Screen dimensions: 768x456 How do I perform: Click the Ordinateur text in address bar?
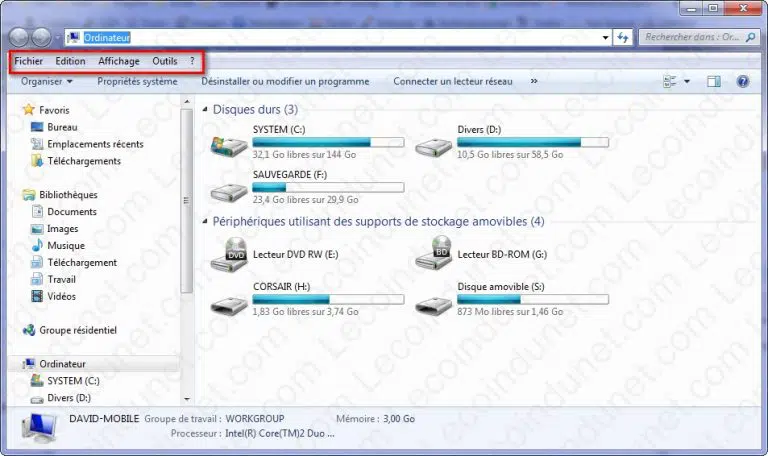click(107, 38)
